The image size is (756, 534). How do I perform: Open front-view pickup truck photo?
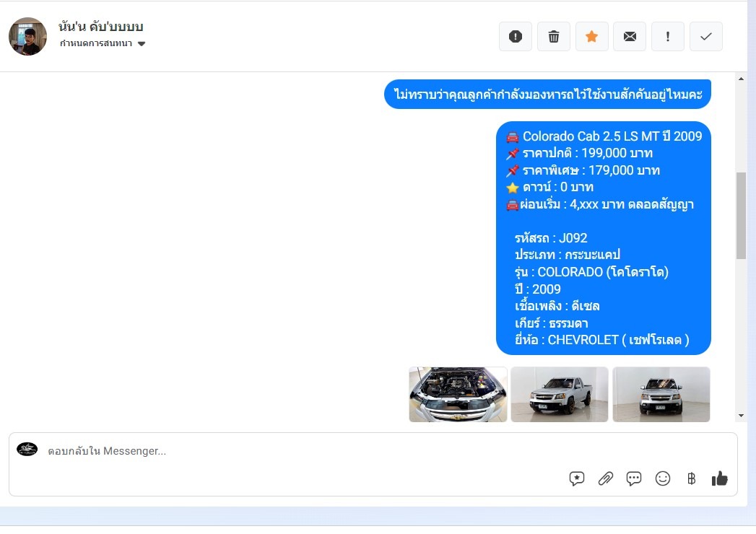click(661, 394)
